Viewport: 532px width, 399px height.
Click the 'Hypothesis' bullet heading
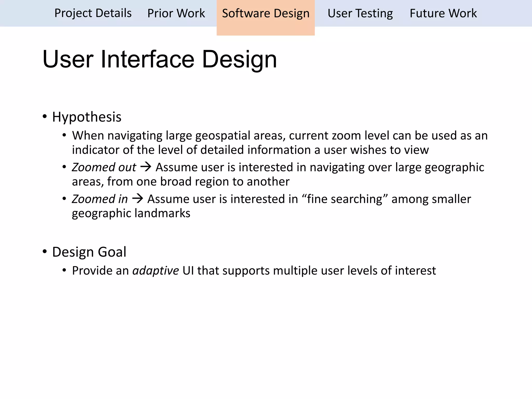point(87,117)
